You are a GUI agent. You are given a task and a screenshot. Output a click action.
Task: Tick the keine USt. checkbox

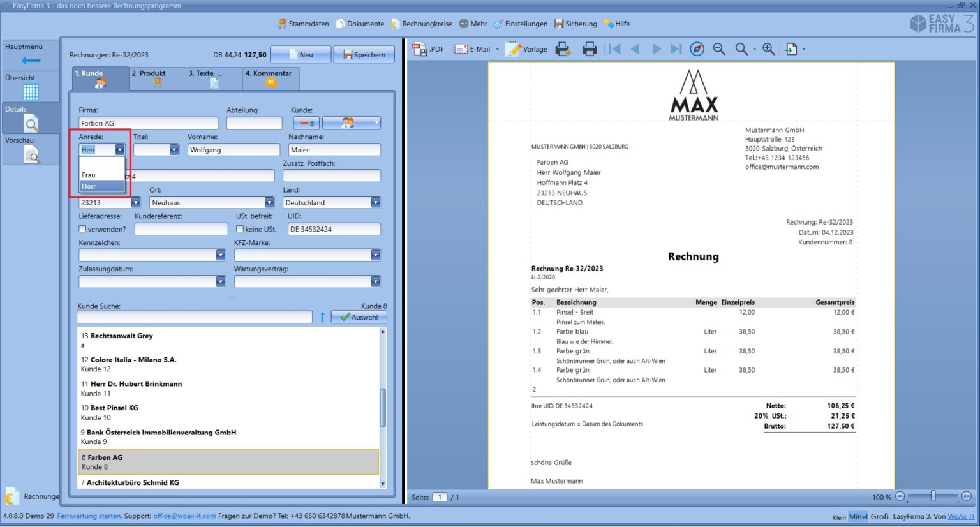(x=240, y=229)
